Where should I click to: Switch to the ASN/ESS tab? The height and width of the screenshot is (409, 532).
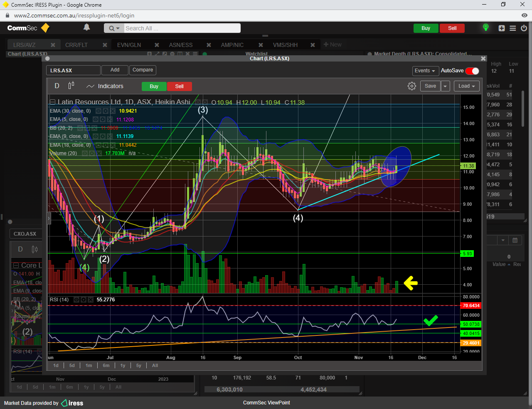click(181, 45)
